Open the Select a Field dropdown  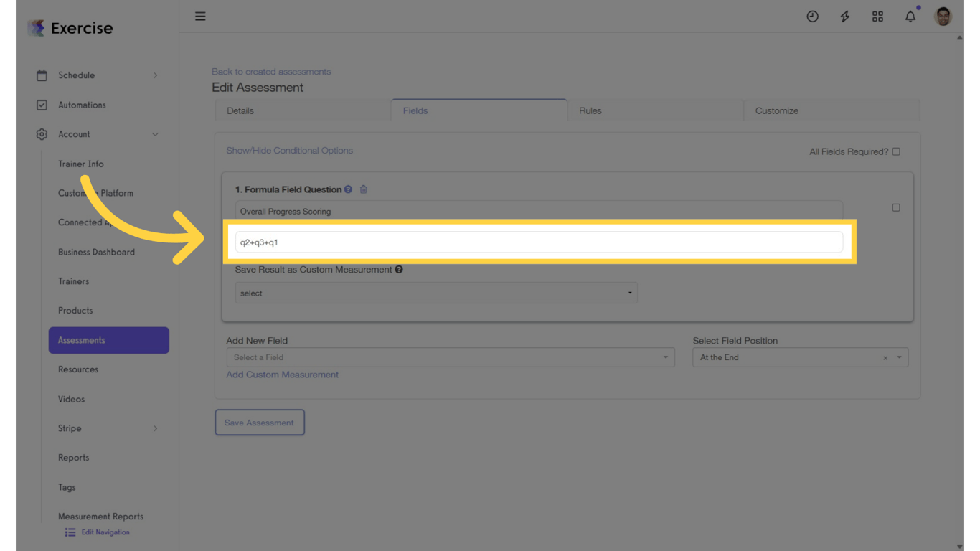coord(451,357)
